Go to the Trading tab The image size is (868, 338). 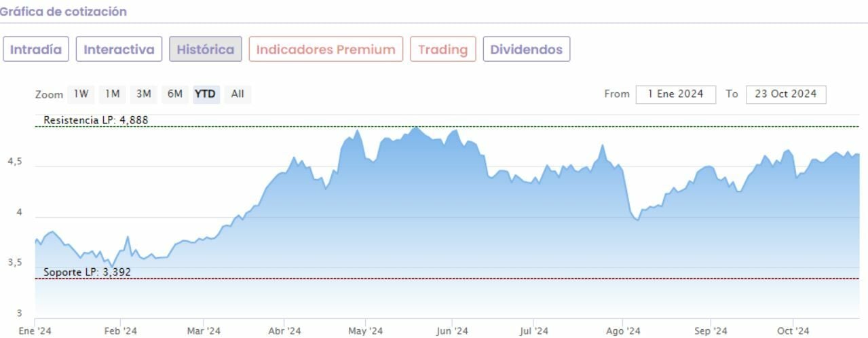[442, 50]
